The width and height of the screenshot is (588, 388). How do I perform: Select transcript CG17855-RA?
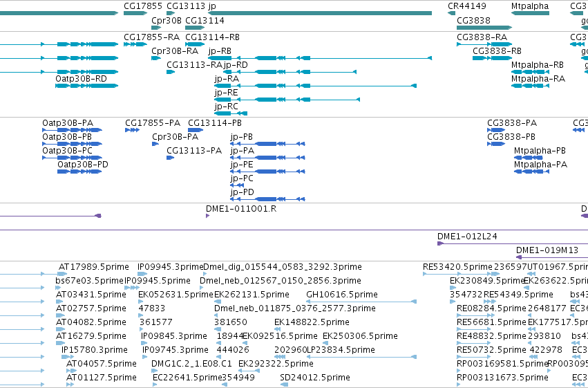135,44
